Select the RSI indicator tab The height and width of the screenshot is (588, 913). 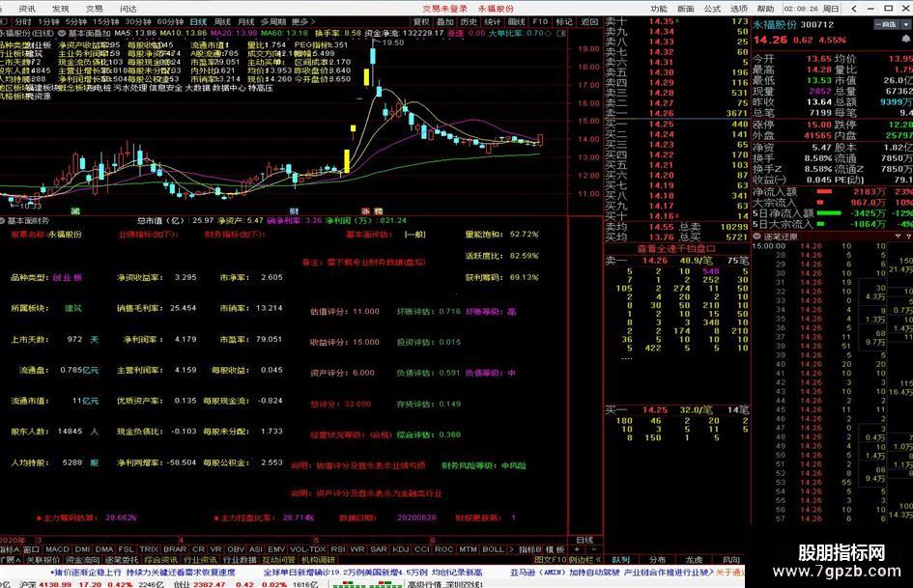[338, 549]
